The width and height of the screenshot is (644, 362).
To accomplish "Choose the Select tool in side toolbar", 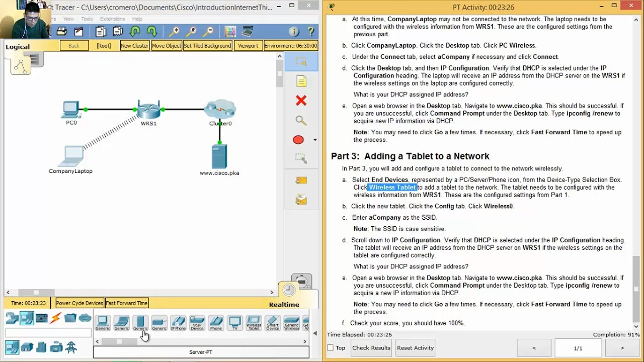I will 301,61.
